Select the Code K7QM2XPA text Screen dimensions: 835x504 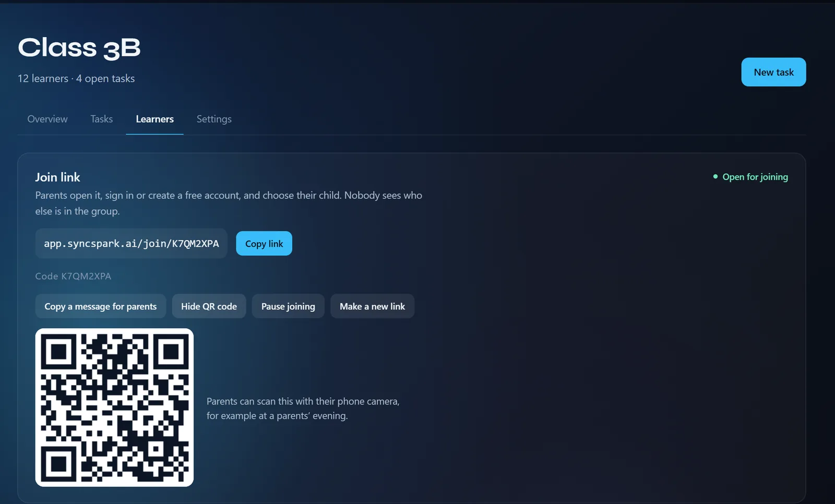click(x=73, y=276)
